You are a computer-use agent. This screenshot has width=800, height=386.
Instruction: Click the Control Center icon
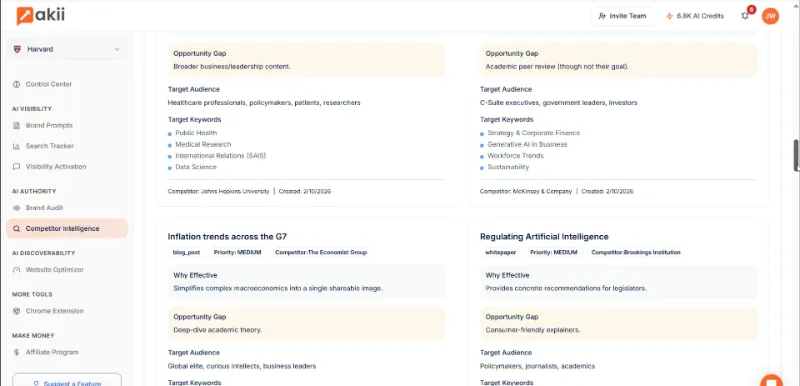pyautogui.click(x=16, y=84)
